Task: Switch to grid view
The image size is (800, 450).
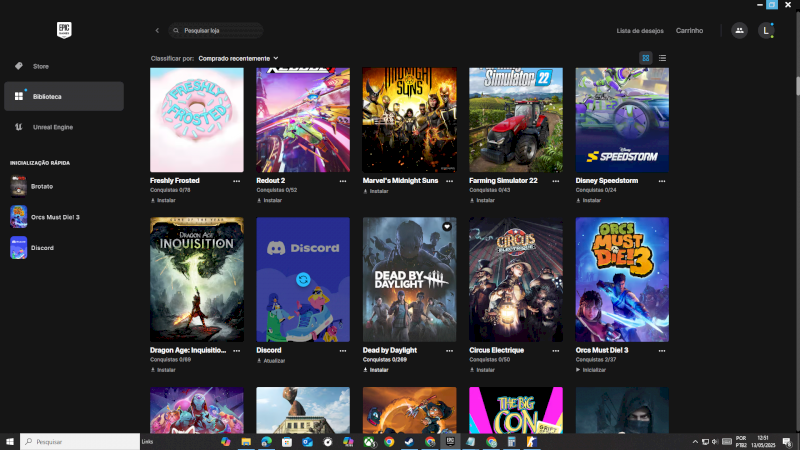Action: point(645,58)
